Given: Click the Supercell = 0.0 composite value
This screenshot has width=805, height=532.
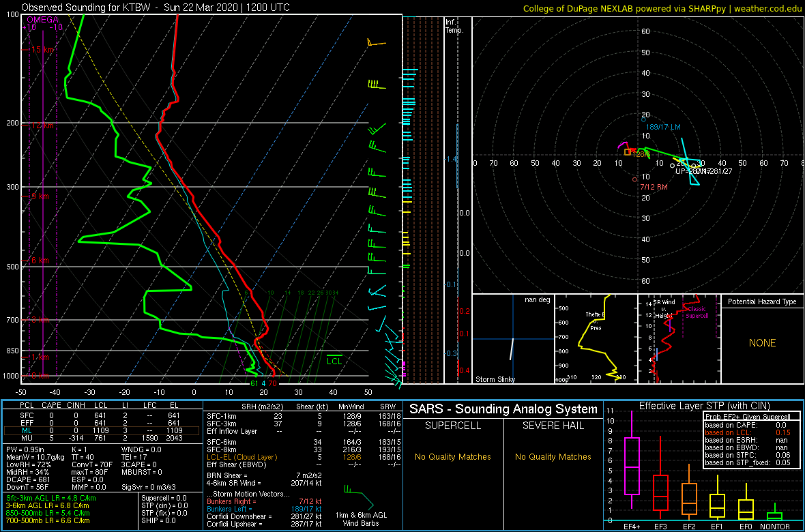Looking at the screenshot, I should 165,498.
